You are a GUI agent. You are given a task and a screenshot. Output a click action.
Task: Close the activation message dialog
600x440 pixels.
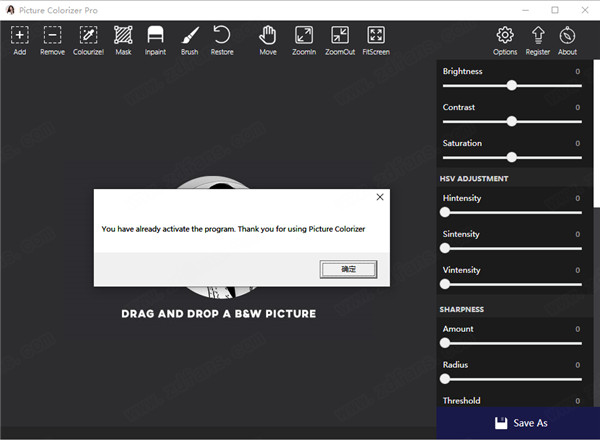point(380,197)
